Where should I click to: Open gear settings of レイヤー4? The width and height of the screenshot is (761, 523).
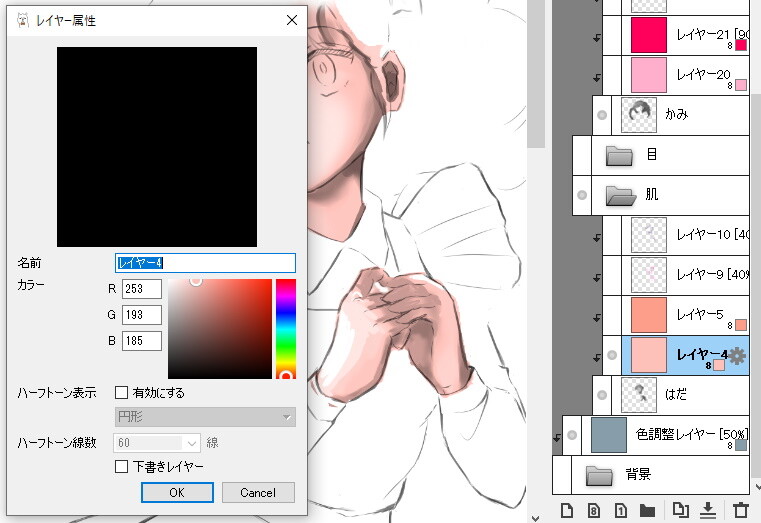(x=737, y=356)
